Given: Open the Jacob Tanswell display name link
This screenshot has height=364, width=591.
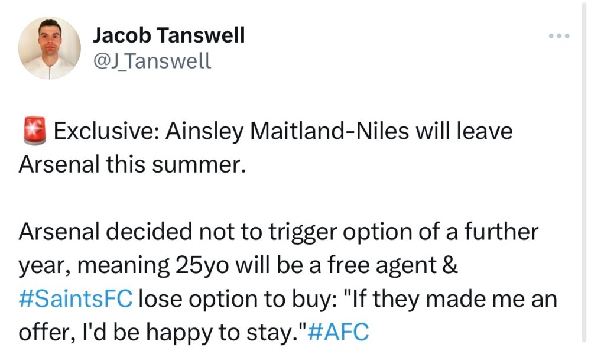Looking at the screenshot, I should tap(168, 35).
